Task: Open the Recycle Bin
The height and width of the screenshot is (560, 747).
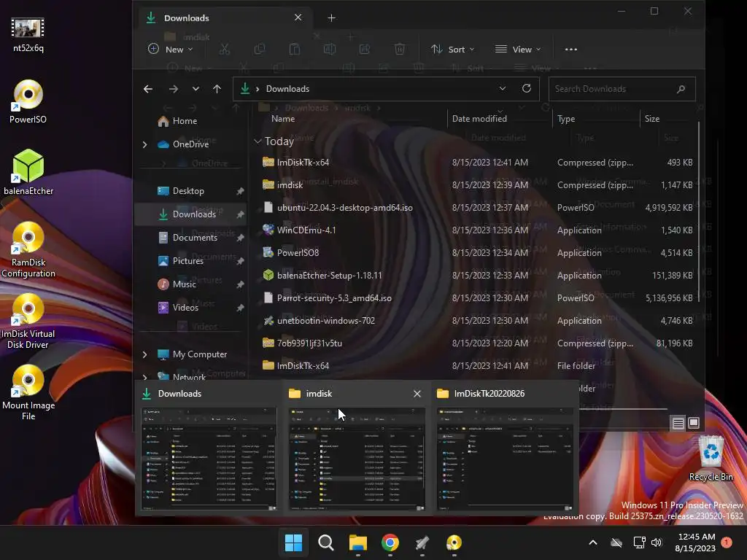Action: pos(711,458)
